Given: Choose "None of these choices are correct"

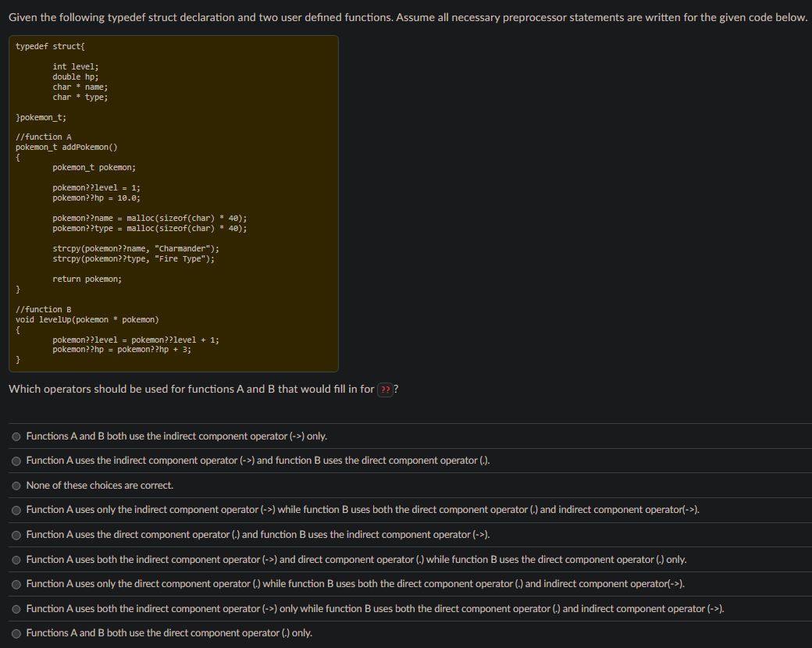Looking at the screenshot, I should click(16, 485).
